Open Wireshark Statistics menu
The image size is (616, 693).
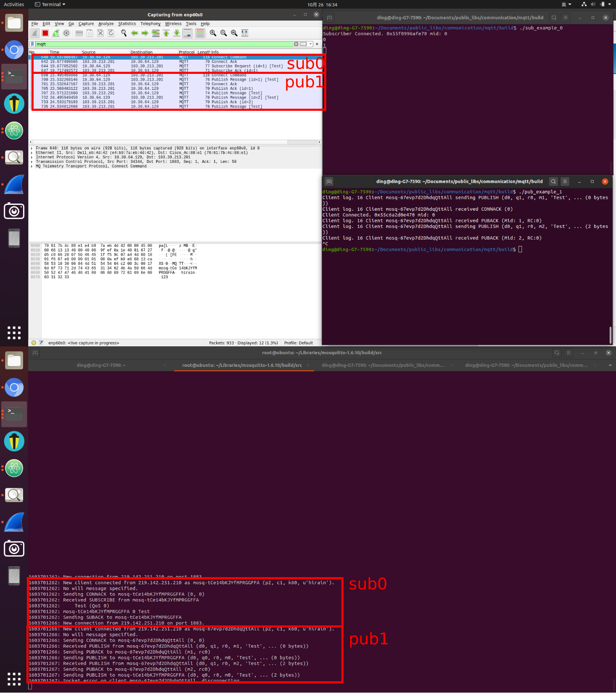point(127,24)
